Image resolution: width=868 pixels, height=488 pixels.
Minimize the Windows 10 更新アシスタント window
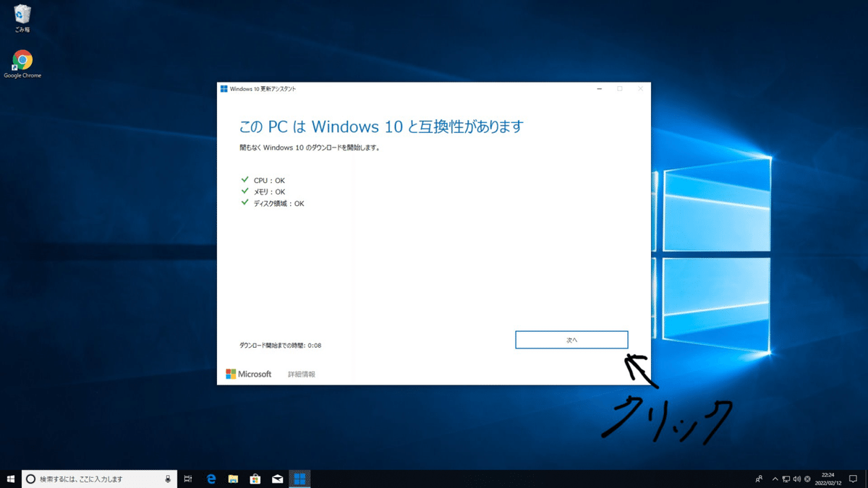600,89
